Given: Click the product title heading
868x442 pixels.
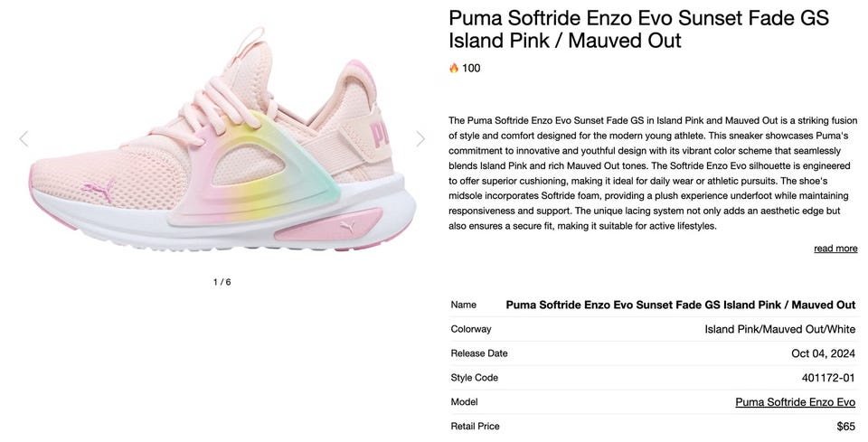Looking at the screenshot, I should tap(639, 29).
